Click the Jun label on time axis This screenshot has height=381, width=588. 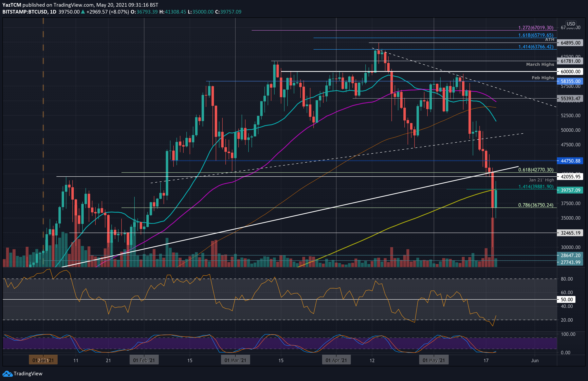(x=535, y=361)
